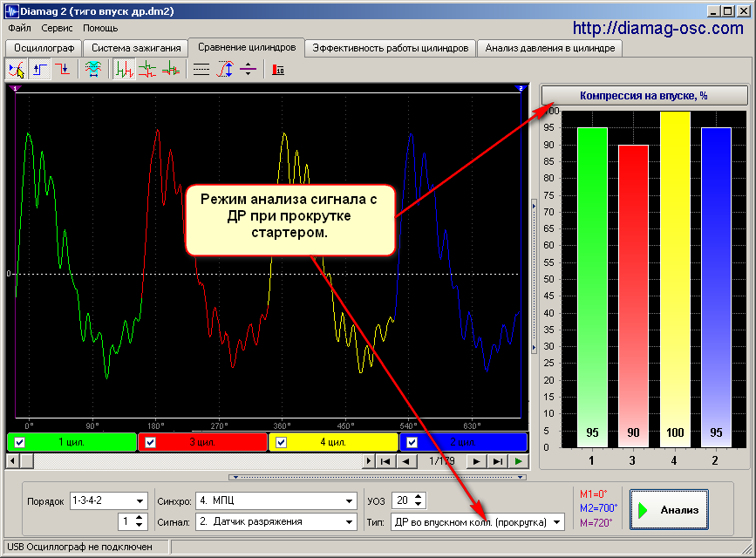
Task: Open the Синхро МПЦ dropdown
Action: coord(350,501)
